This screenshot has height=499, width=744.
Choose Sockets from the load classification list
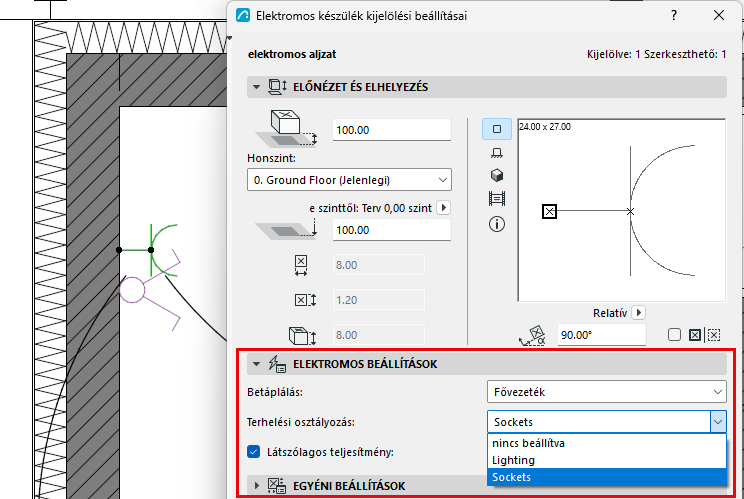[x=607, y=477]
